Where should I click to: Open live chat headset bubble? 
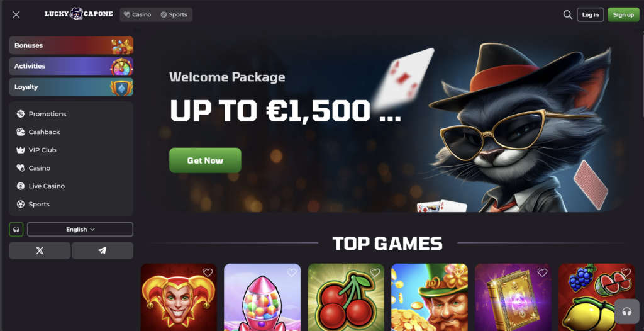coord(627,311)
